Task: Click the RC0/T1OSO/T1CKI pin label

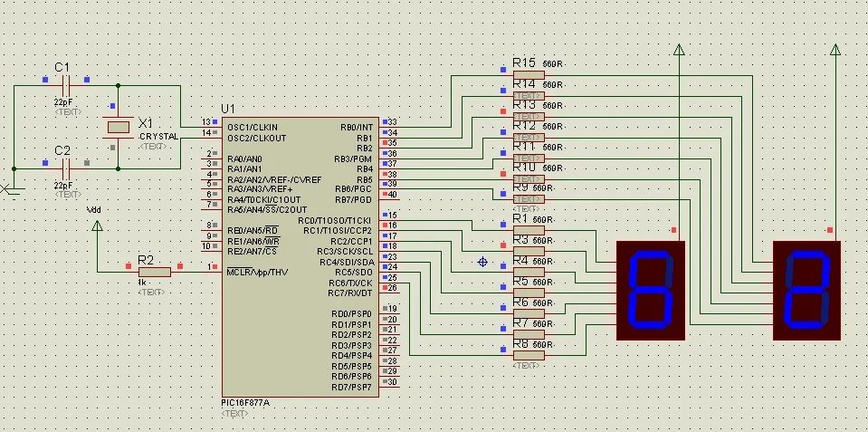Action: pyautogui.click(x=336, y=220)
